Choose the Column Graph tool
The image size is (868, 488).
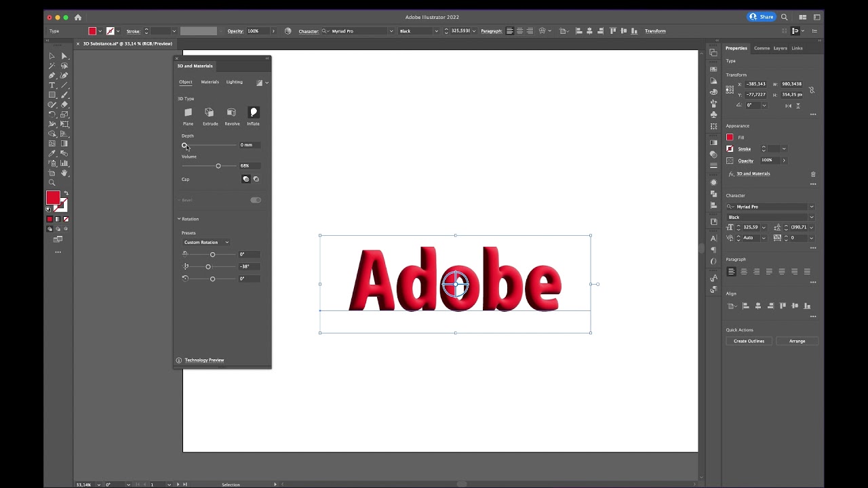[64, 163]
